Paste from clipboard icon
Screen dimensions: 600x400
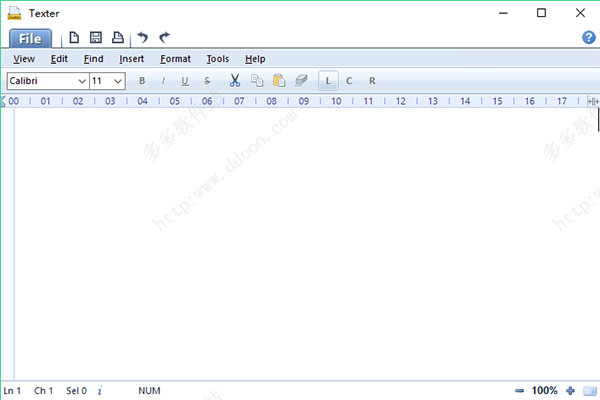click(x=279, y=81)
